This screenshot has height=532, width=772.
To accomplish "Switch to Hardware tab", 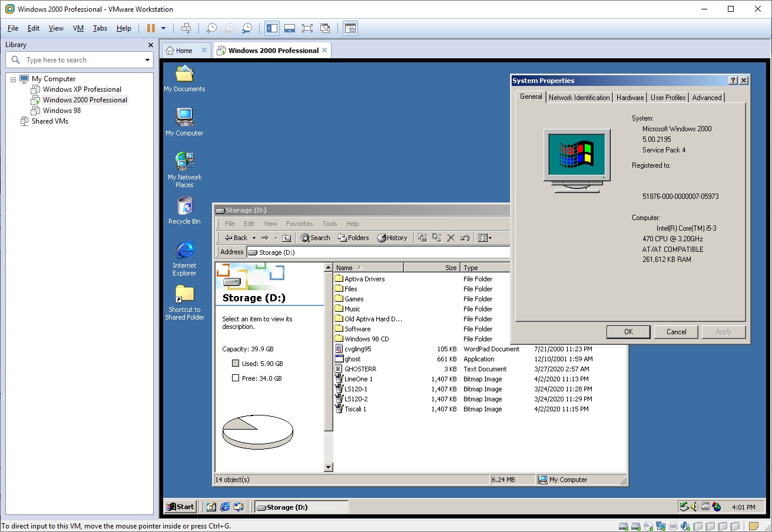I will [630, 98].
